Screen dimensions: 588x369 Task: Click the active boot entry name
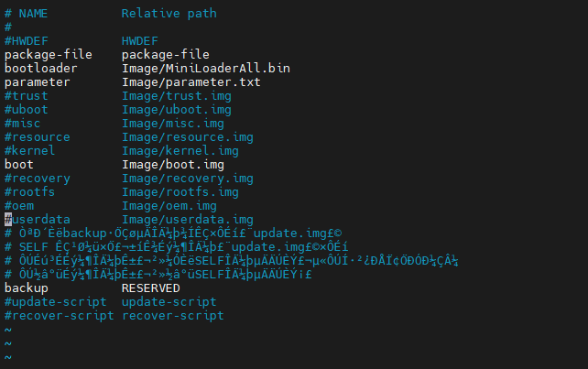tap(19, 165)
